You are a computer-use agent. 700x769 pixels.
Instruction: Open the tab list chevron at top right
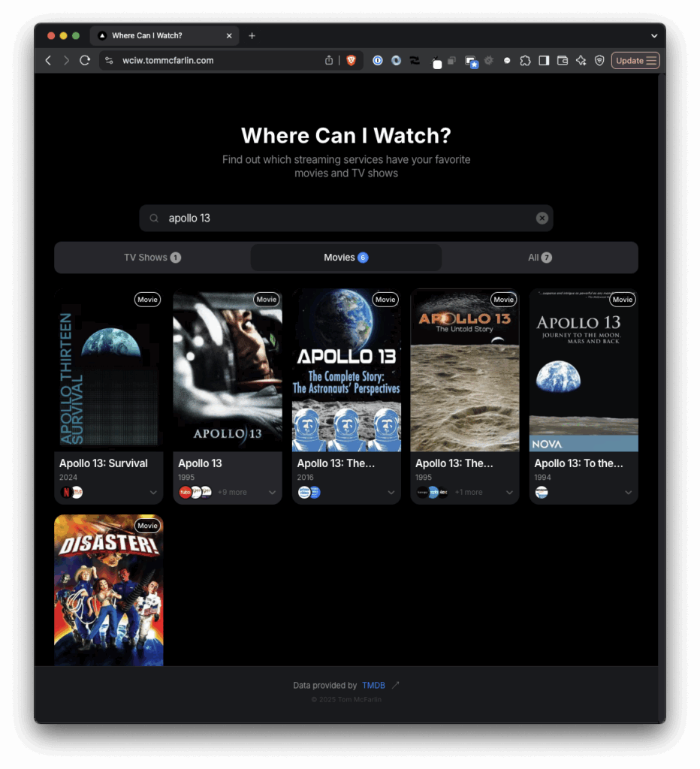point(654,35)
